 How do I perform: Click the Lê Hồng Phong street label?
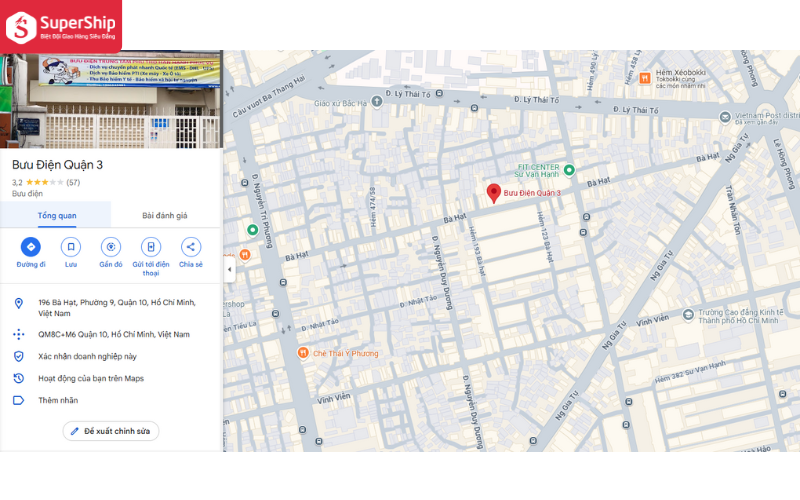(x=784, y=164)
